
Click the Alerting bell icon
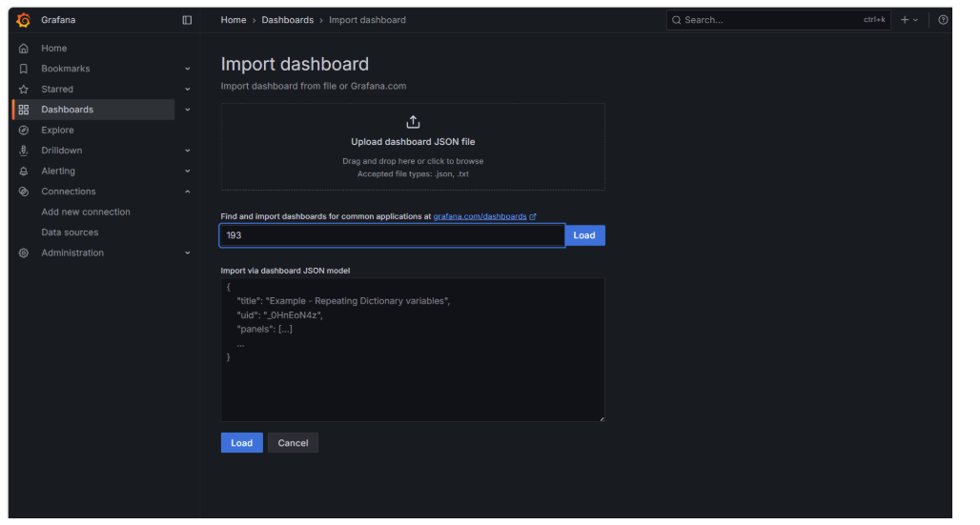pos(24,172)
